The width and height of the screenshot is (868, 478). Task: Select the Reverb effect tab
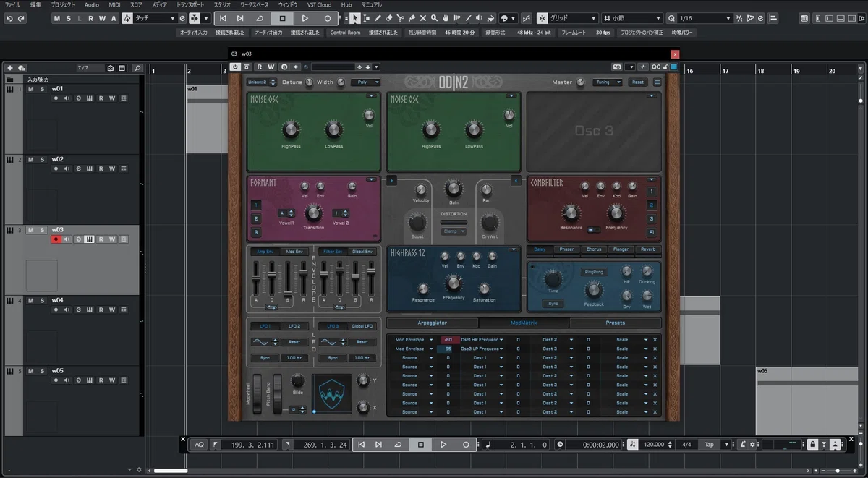647,249
